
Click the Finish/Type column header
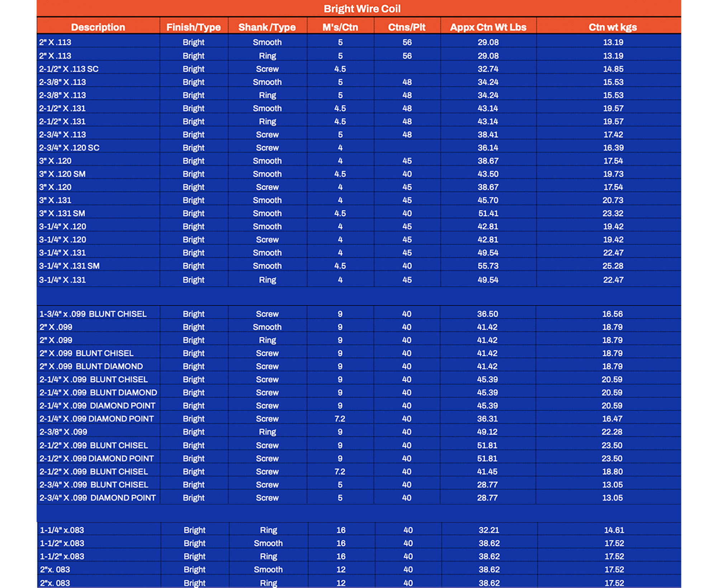pyautogui.click(x=193, y=27)
